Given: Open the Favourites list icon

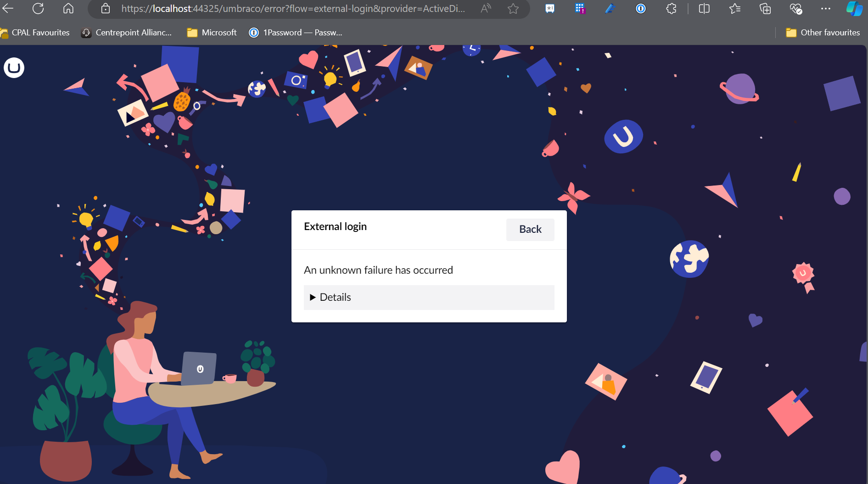Looking at the screenshot, I should (735, 8).
